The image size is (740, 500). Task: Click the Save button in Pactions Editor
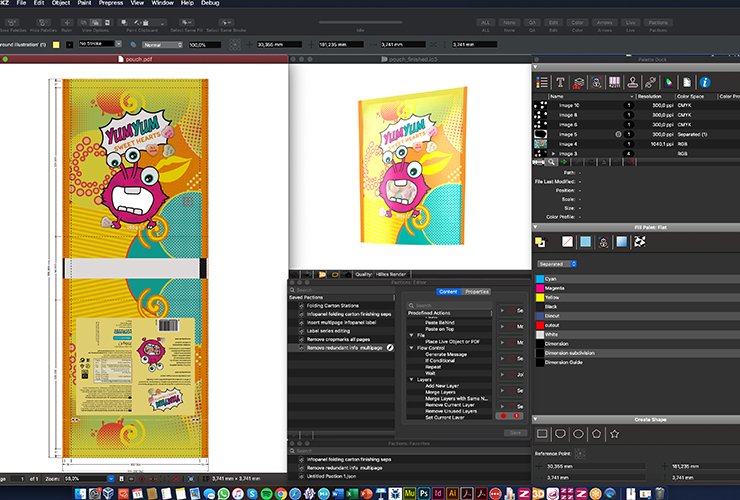(514, 432)
